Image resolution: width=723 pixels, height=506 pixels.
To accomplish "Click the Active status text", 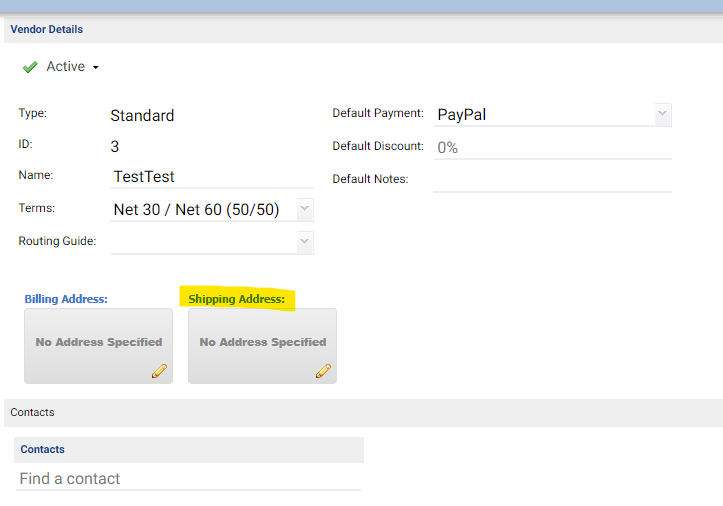I will click(65, 66).
